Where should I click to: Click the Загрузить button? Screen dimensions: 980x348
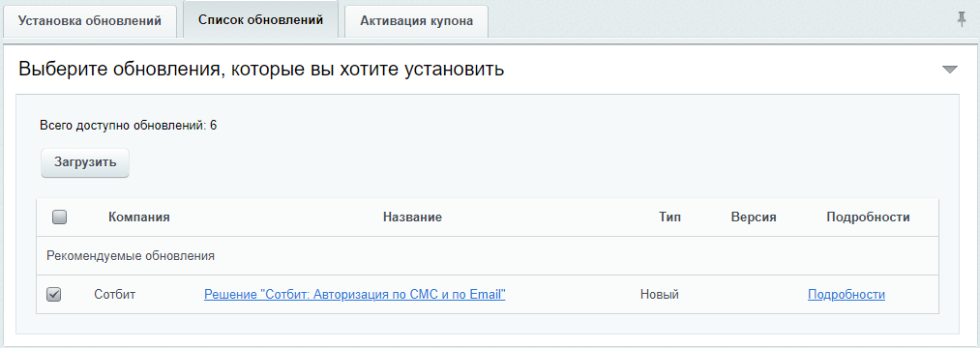85,162
